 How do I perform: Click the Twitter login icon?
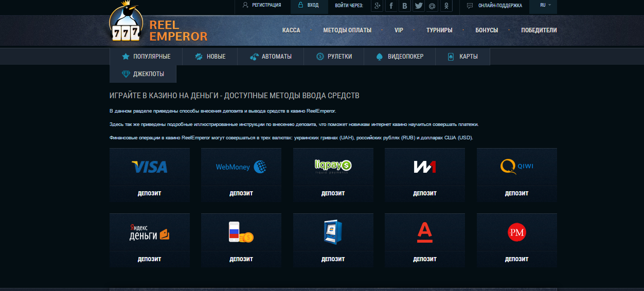419,6
